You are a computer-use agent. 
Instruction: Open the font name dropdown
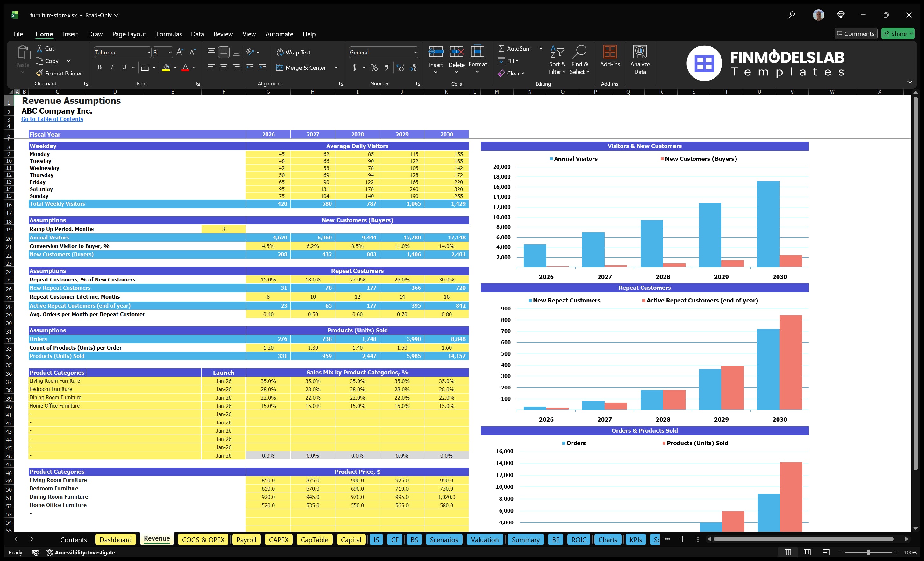[148, 52]
